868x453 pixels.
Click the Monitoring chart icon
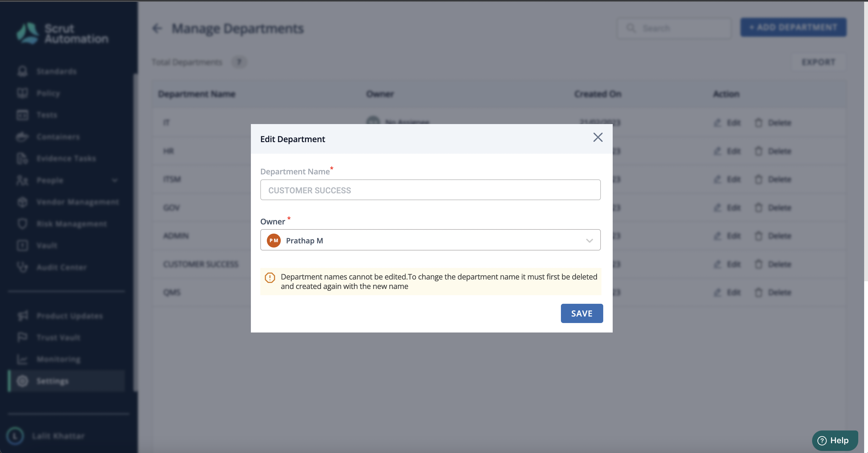click(x=22, y=359)
